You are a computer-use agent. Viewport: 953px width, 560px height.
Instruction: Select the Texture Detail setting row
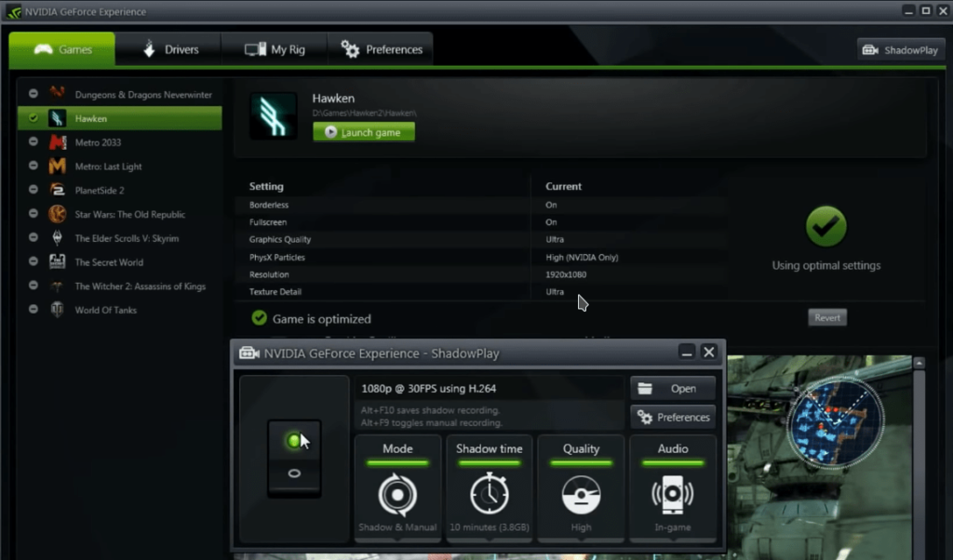pos(481,291)
